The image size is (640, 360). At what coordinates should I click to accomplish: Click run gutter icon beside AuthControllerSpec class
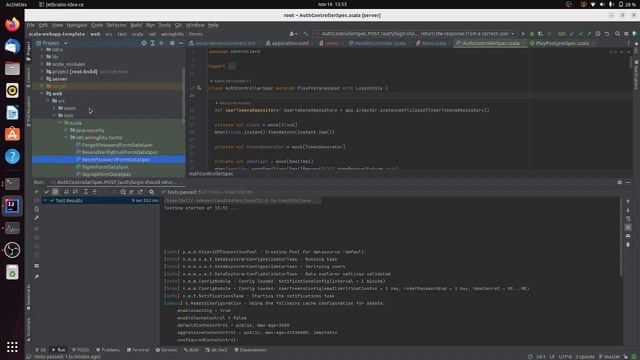[x=199, y=88]
